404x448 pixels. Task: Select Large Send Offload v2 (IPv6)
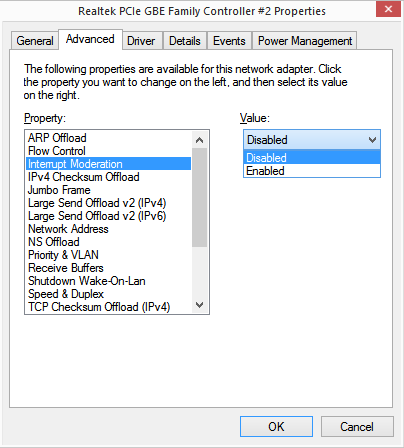(108, 216)
